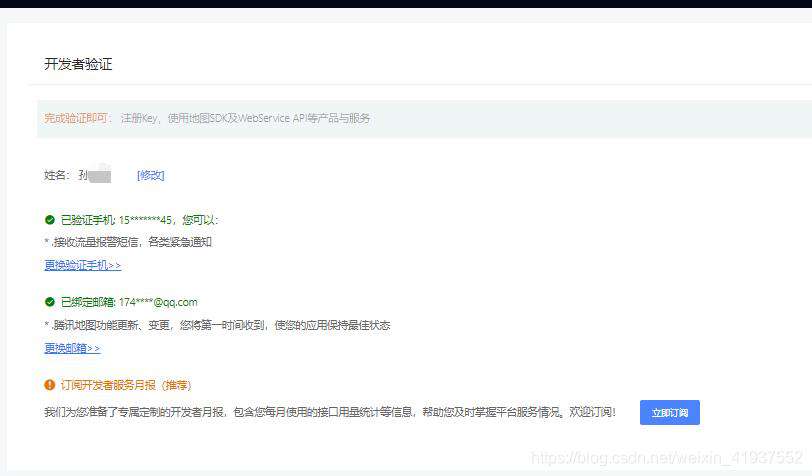Open the 更换邮箱>> link
Viewport: 812px width, 476px height.
pyautogui.click(x=72, y=348)
